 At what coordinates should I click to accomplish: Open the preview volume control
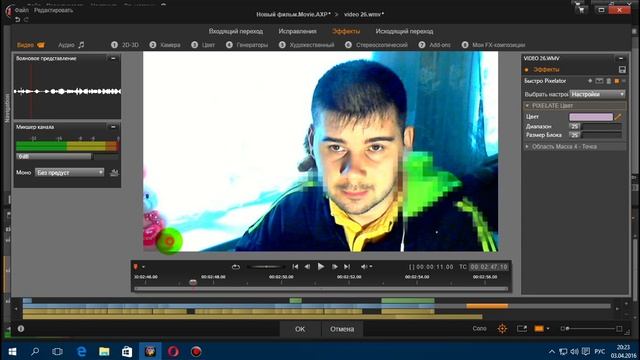(366, 267)
